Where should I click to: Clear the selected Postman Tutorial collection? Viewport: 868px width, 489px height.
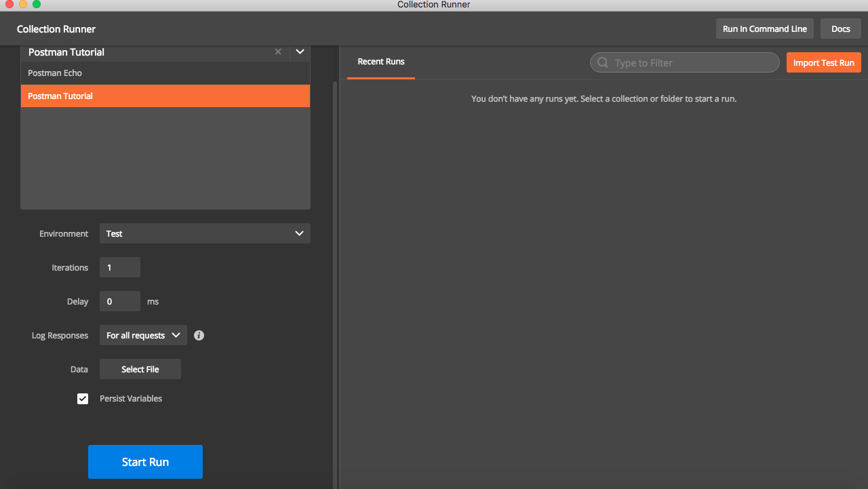pos(278,52)
